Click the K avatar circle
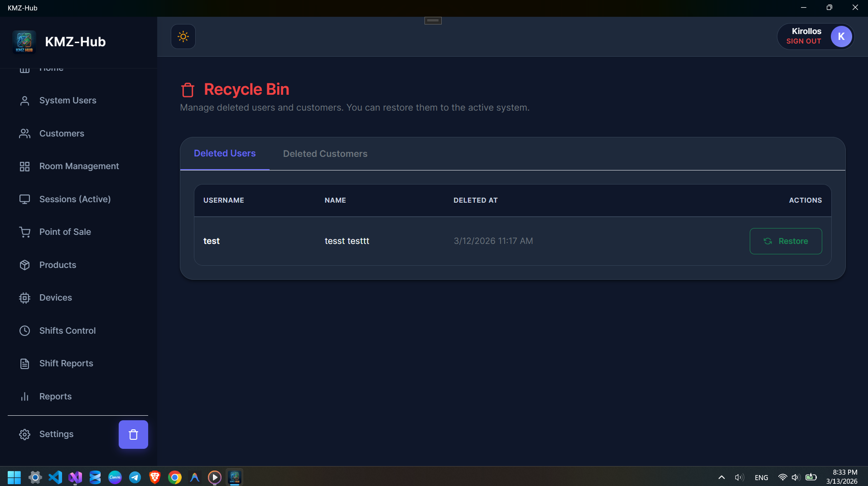 coord(841,37)
